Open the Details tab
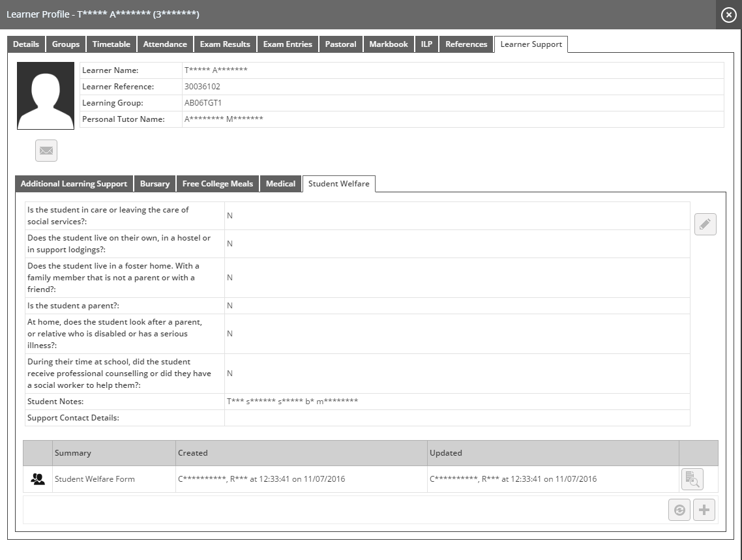 click(x=26, y=44)
